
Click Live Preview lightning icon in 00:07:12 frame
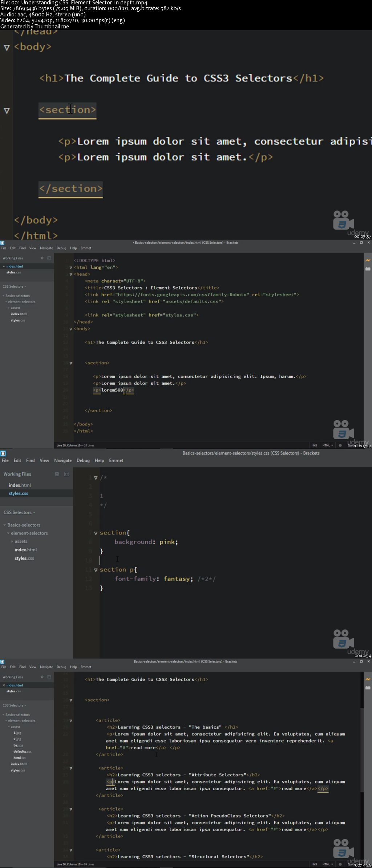click(x=368, y=260)
